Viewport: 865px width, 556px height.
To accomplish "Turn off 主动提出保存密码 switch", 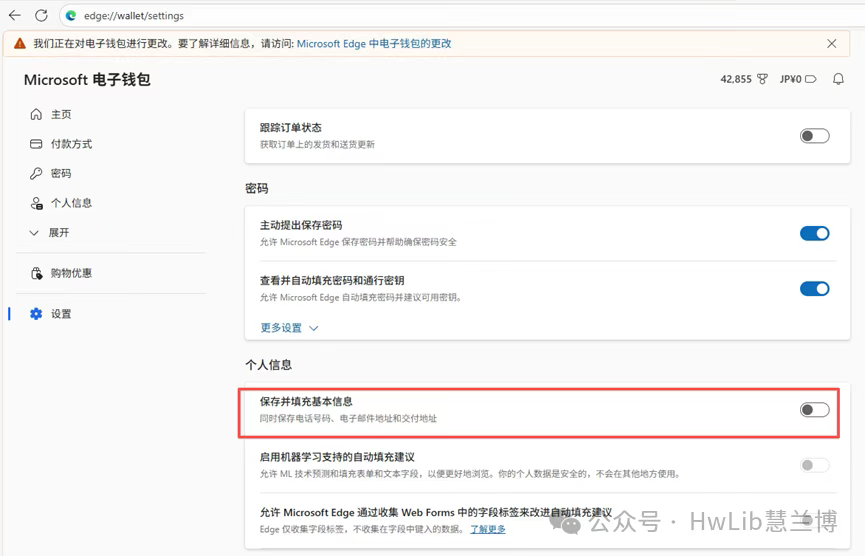I will [815, 233].
